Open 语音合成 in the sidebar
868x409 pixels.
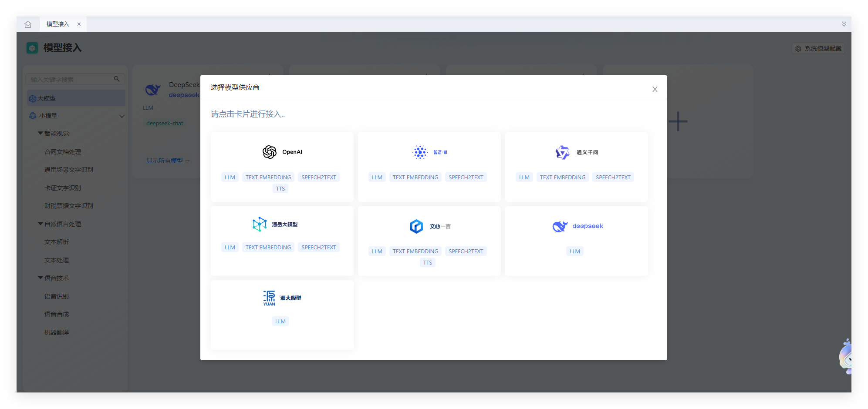[x=57, y=314]
